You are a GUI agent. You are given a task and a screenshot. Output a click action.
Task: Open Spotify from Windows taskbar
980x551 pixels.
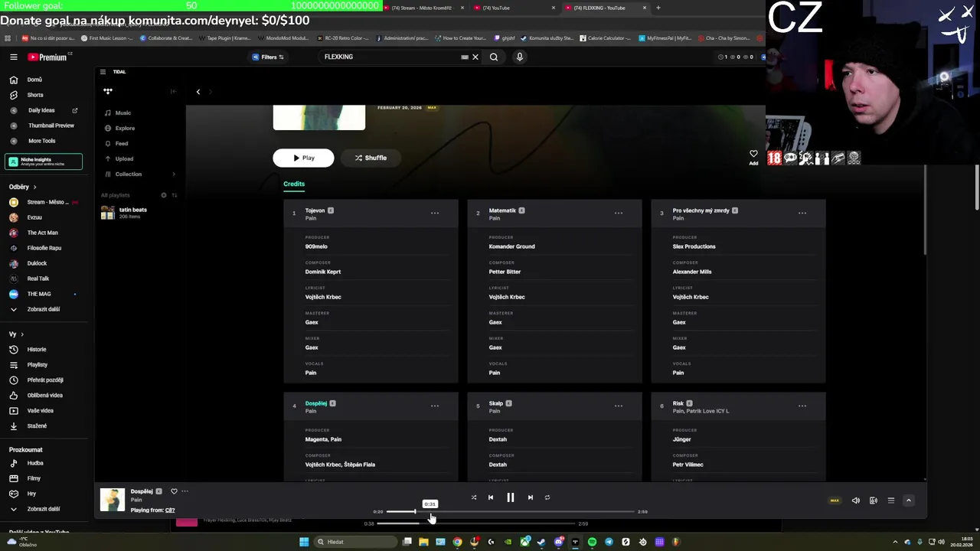(592, 542)
